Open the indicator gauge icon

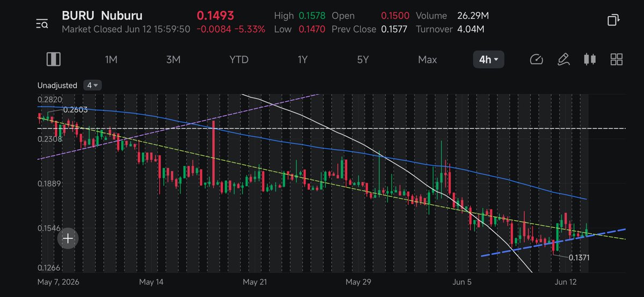[536, 60]
